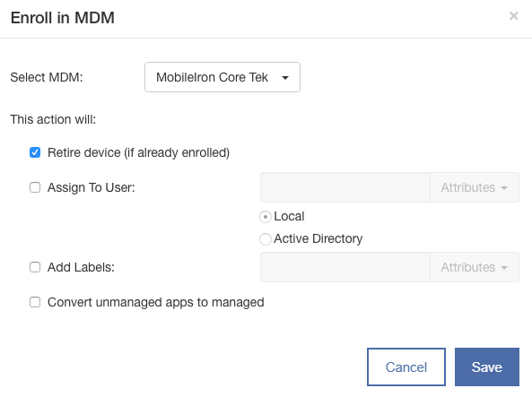Image resolution: width=532 pixels, height=397 pixels.
Task: Save the MDM enrollment settings
Action: pyautogui.click(x=487, y=367)
